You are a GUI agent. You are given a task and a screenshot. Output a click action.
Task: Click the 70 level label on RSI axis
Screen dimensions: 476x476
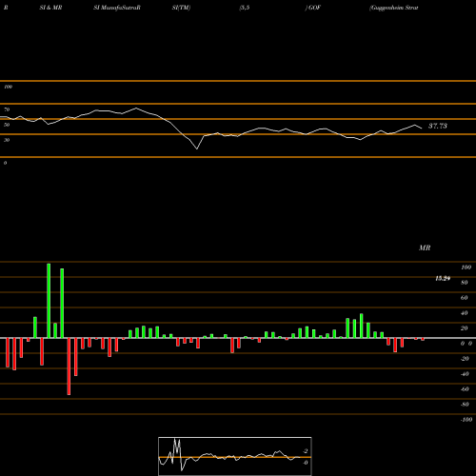(7, 109)
